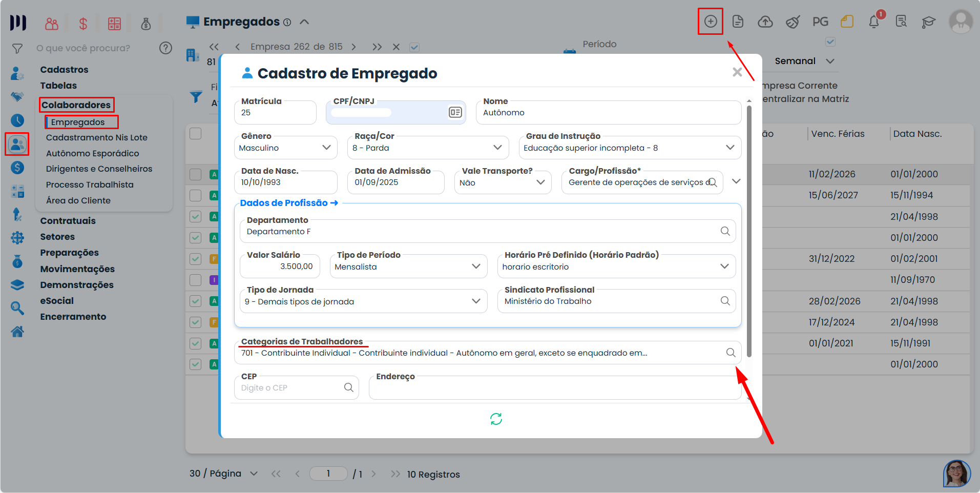Toggle the checkbox beside the Empresa navigator
The width and height of the screenshot is (980, 493).
point(414,47)
